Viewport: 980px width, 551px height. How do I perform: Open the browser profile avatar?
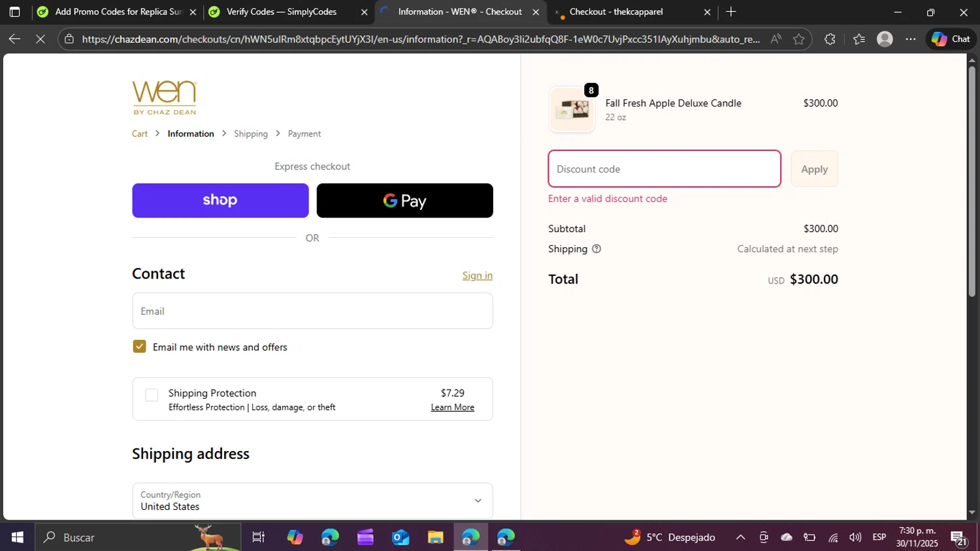885,39
